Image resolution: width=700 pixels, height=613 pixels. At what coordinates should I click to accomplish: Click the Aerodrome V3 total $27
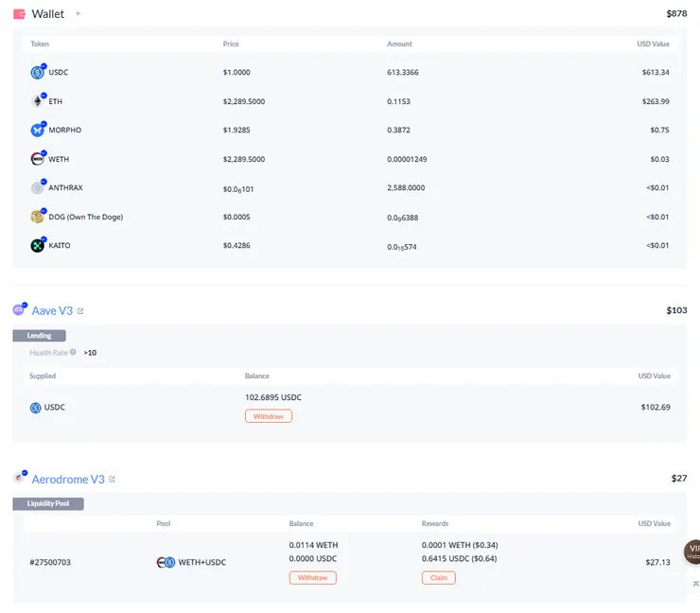[x=679, y=478]
